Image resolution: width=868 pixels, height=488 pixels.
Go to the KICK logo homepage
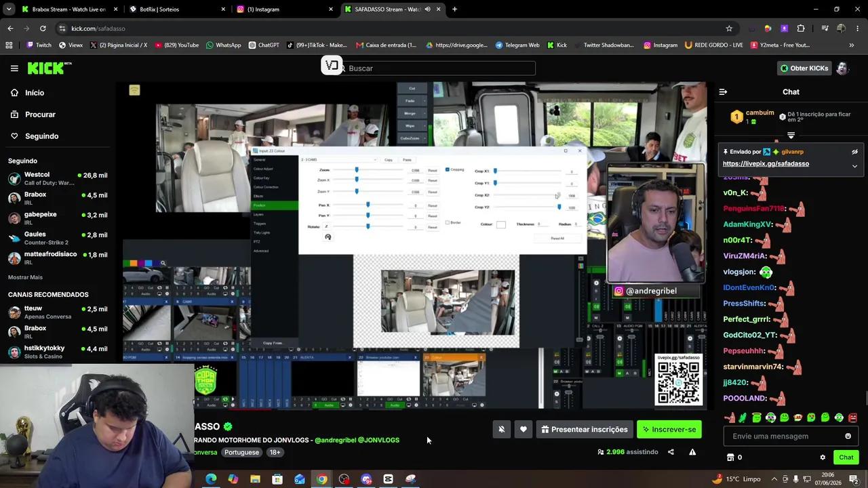[x=49, y=68]
